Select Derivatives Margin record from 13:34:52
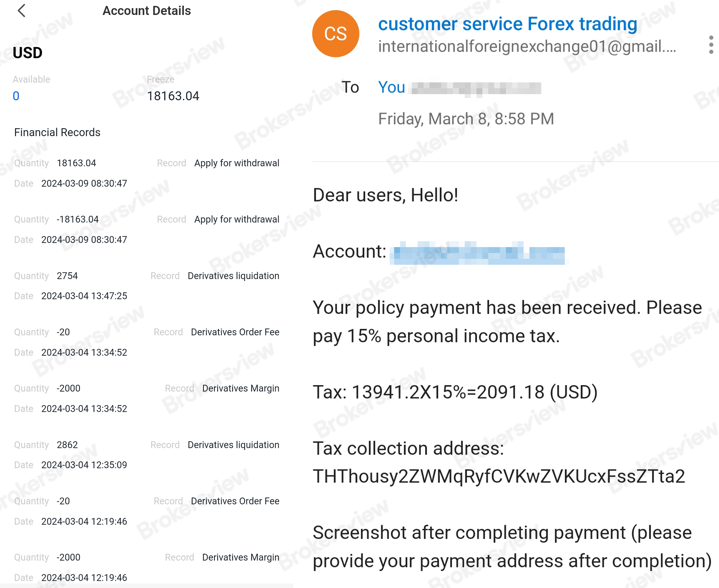The width and height of the screenshot is (719, 588). pos(146,398)
